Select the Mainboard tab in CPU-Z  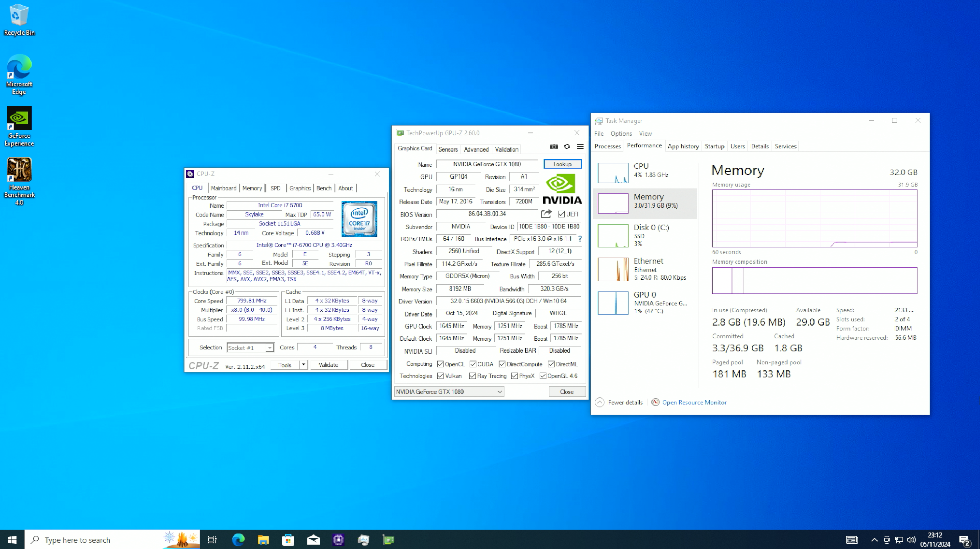(224, 188)
